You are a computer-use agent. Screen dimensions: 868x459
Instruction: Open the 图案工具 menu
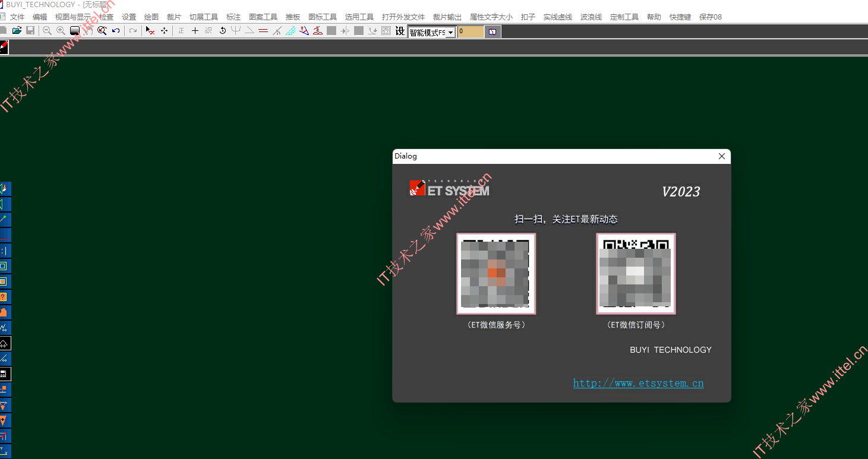[263, 17]
